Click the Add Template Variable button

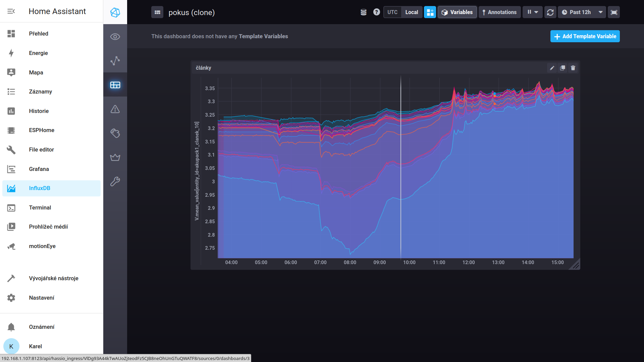[x=585, y=36]
